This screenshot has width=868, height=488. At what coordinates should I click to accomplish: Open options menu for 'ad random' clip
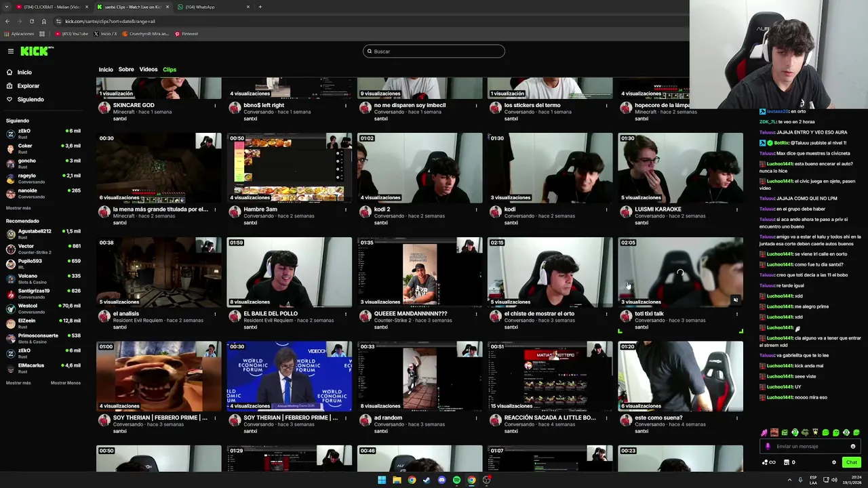(475, 418)
